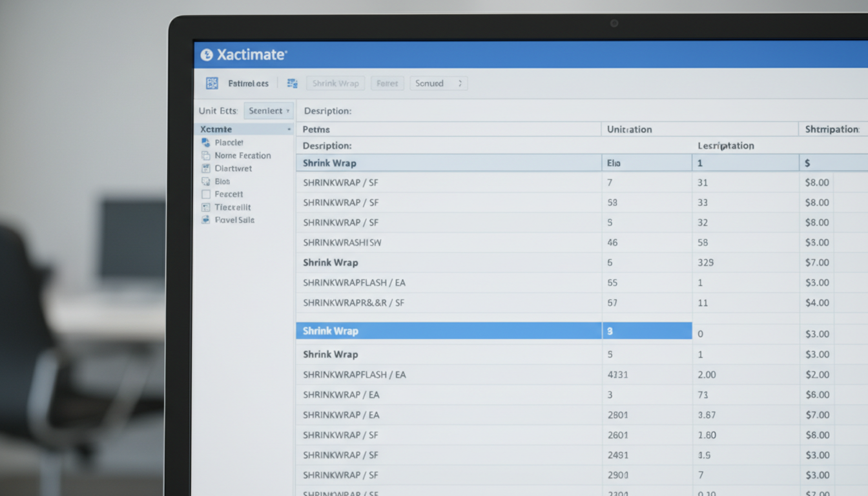Select the Placclet icon in the sidebar
The height and width of the screenshot is (496, 868).
(x=207, y=142)
